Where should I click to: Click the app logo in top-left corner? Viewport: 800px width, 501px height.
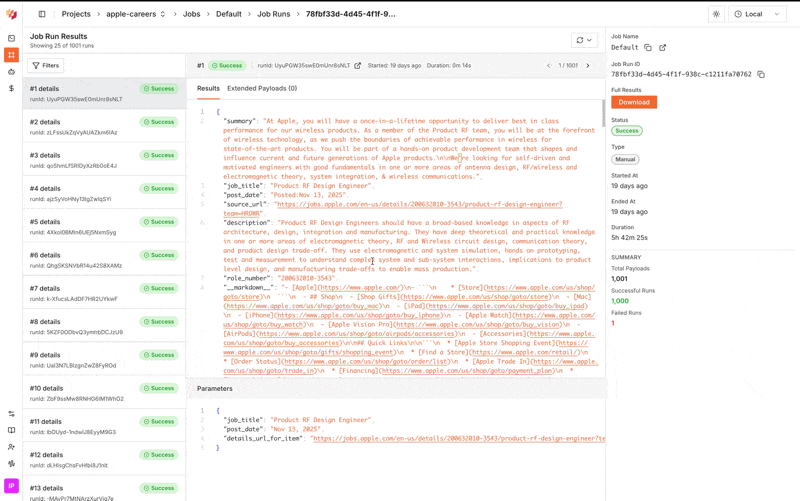coord(11,14)
